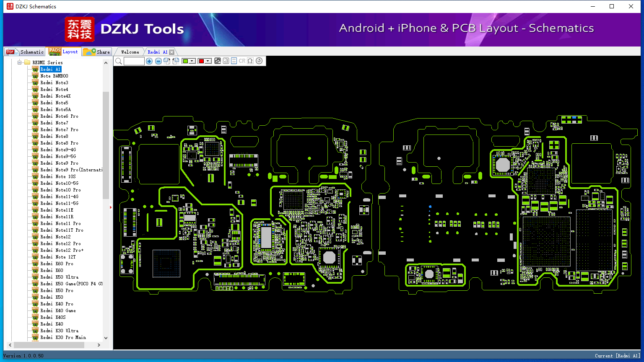Click PADS icon beside Redmi K30 Ultra
Screen dimensions: 644x362
[x=35, y=331]
